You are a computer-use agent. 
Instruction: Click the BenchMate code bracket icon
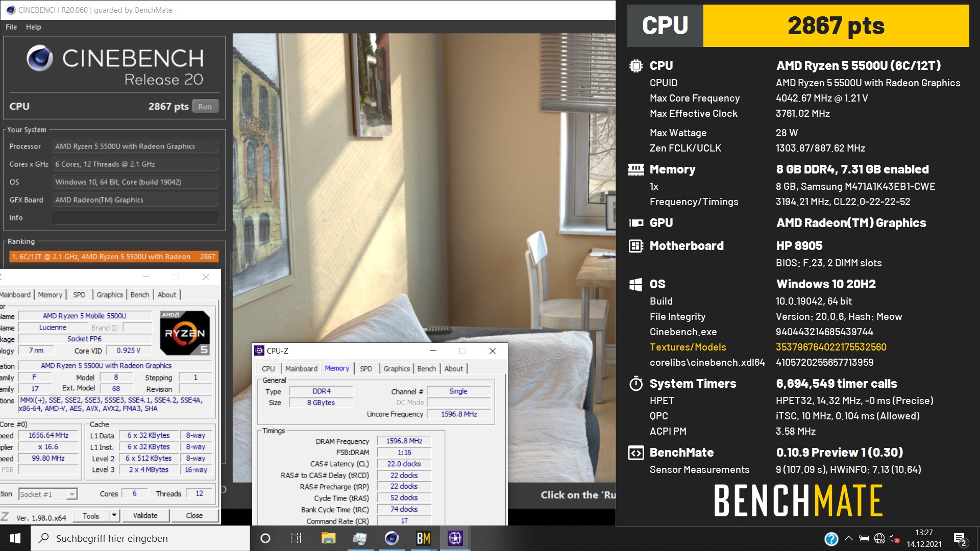[636, 453]
